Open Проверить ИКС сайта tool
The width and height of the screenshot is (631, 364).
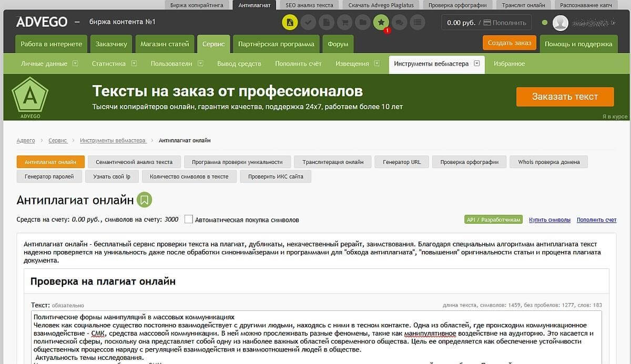click(276, 176)
